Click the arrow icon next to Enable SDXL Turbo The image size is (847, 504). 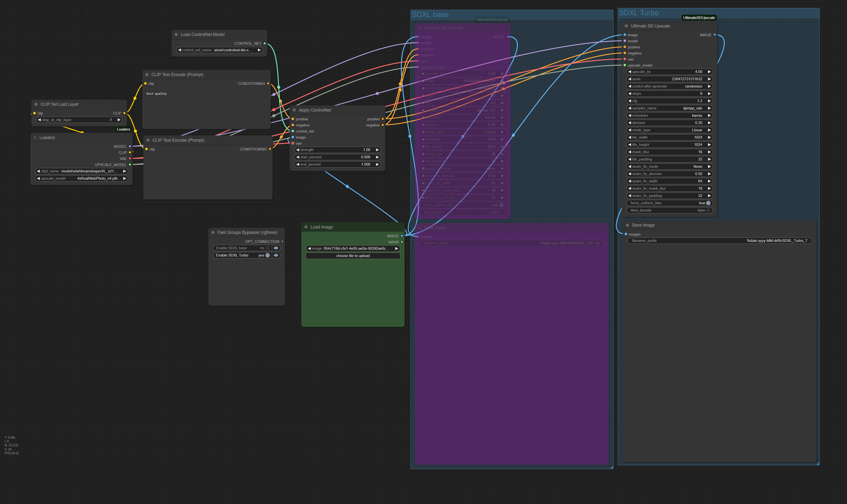click(276, 255)
